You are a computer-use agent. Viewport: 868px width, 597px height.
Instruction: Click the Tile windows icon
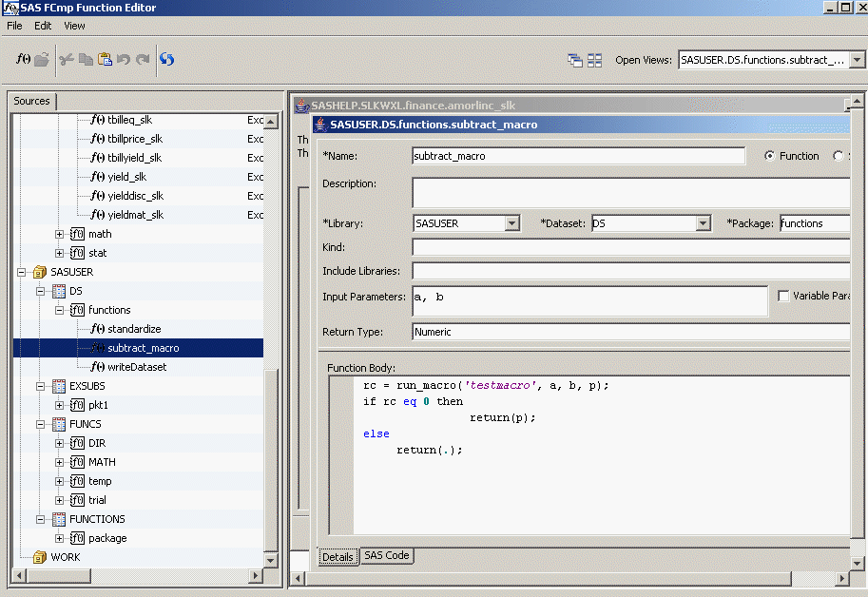click(595, 60)
